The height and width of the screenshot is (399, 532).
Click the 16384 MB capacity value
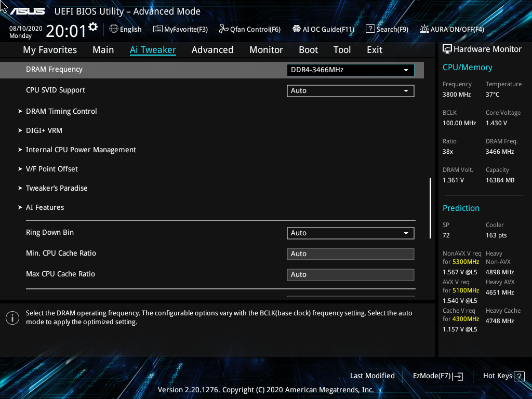click(500, 180)
